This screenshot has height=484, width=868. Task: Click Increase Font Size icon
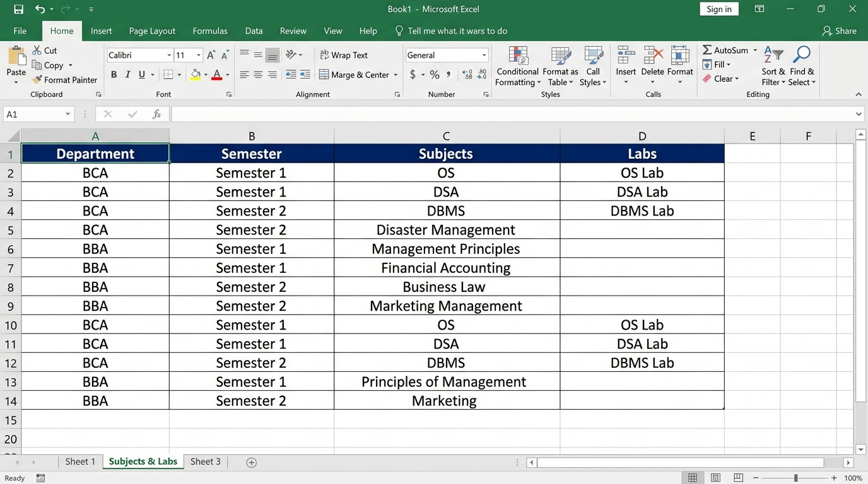[211, 55]
